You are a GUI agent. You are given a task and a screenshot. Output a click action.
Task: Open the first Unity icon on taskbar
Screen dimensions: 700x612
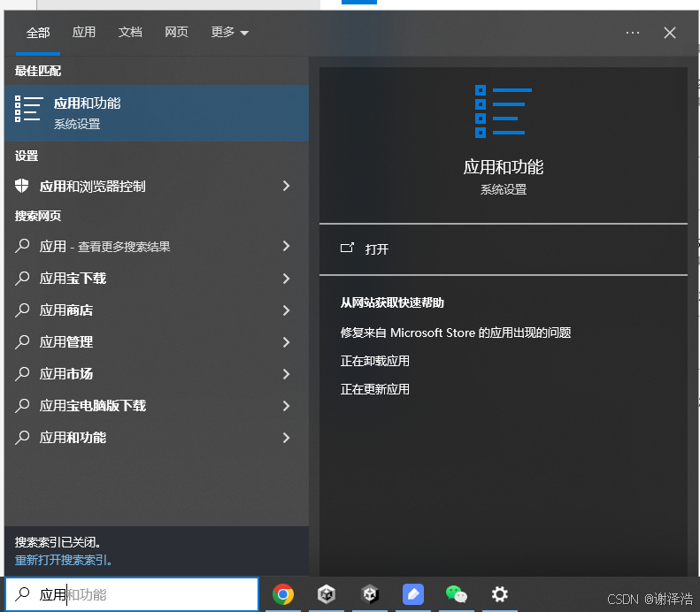(x=327, y=594)
